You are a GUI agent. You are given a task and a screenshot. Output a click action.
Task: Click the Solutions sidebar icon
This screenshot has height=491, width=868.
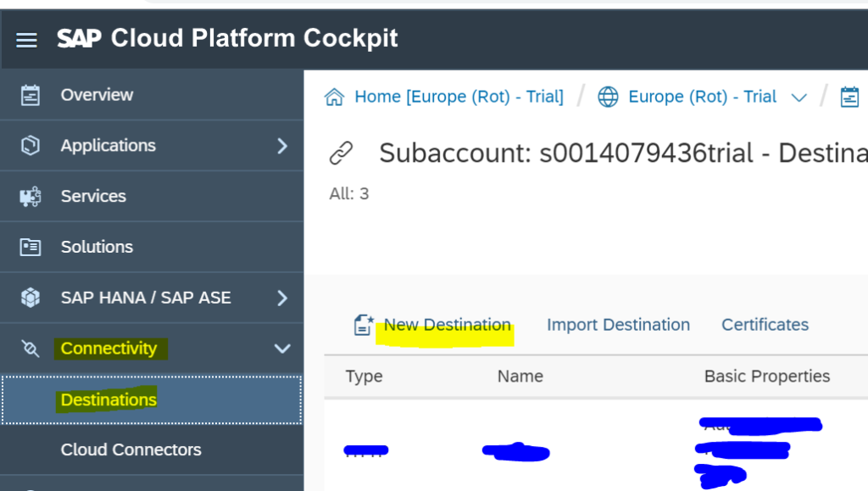(31, 247)
